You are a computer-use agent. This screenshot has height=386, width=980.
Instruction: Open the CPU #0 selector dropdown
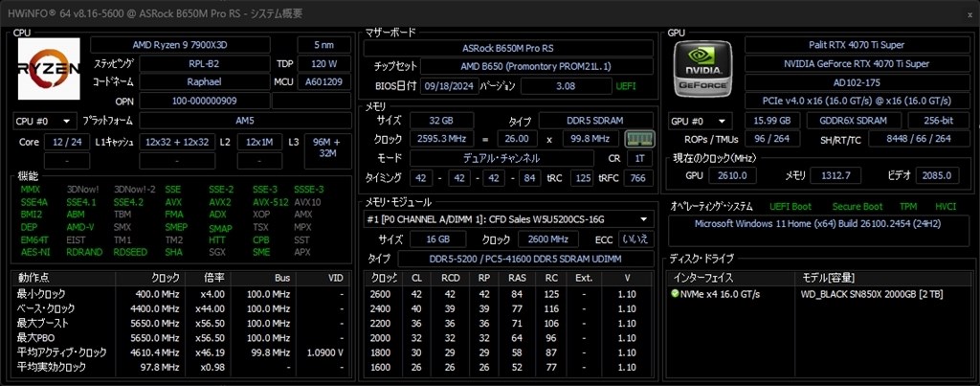(x=44, y=121)
